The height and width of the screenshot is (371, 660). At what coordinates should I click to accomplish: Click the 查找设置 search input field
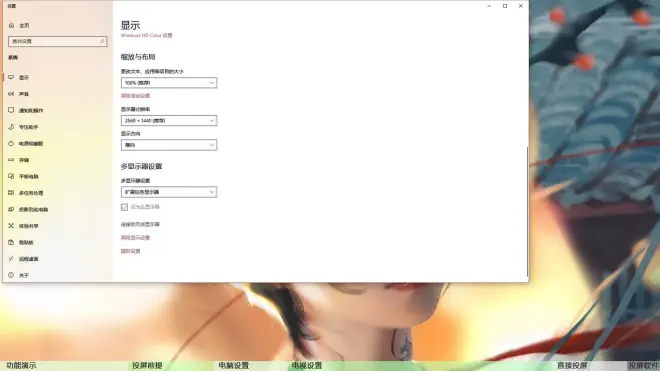pos(57,41)
